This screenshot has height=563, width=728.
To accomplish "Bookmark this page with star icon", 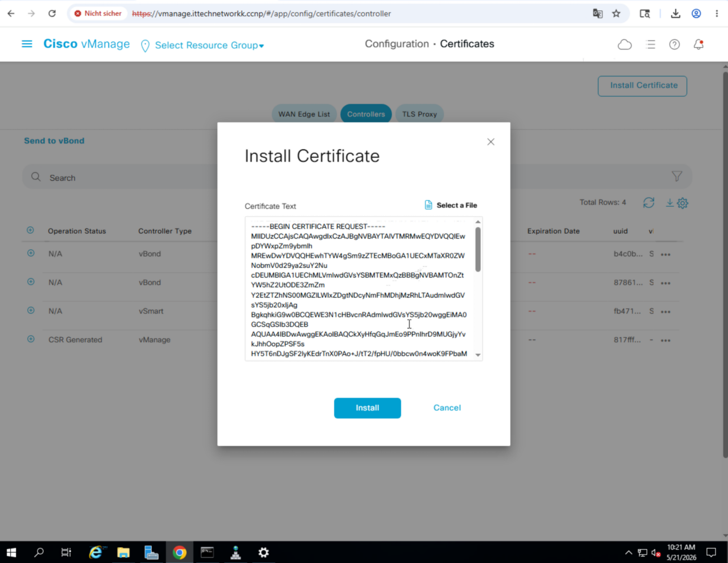I will 616,14.
